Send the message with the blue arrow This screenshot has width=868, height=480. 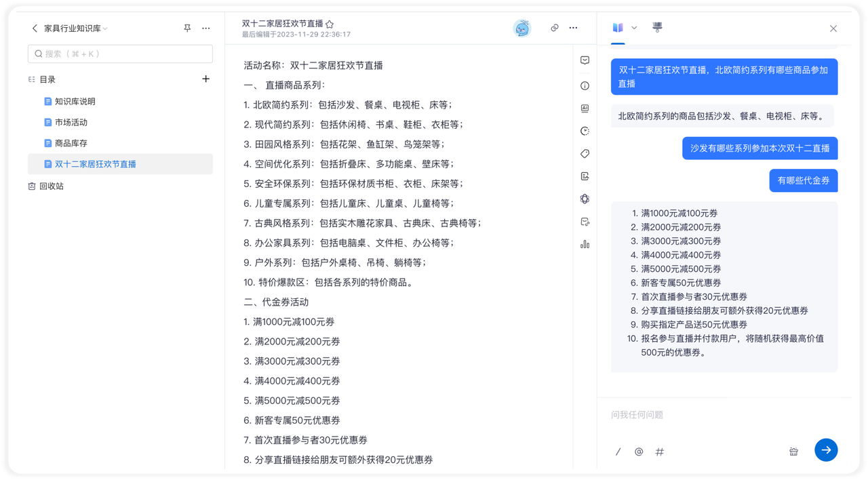[x=826, y=450]
